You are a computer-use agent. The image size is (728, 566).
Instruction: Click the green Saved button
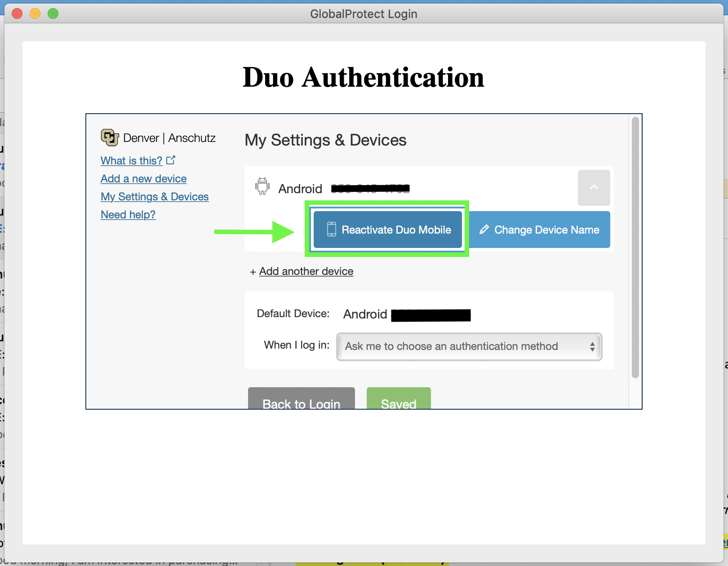(x=399, y=398)
